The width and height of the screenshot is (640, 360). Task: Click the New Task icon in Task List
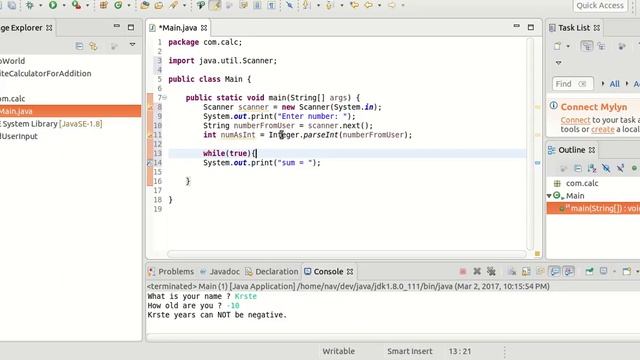coord(558,46)
